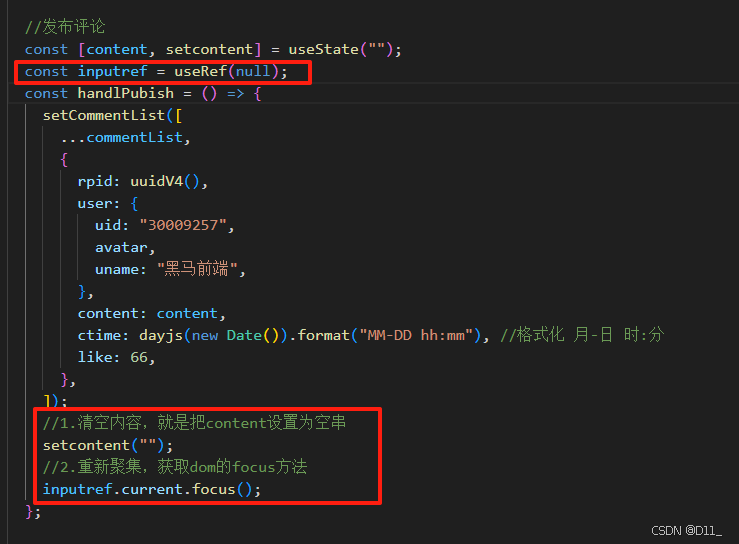
Task: Click the content: content, line
Action: (152, 313)
